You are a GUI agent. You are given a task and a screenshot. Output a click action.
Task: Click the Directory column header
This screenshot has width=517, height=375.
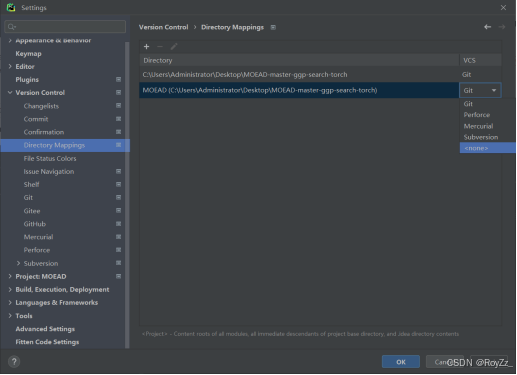click(x=299, y=60)
